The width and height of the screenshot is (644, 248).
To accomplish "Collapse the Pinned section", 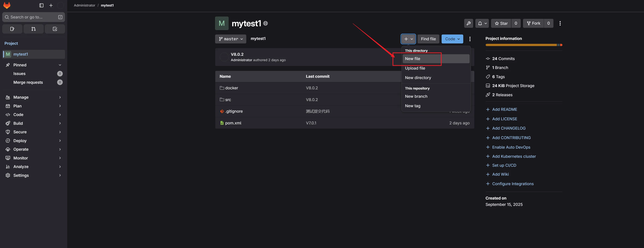I will 60,65.
